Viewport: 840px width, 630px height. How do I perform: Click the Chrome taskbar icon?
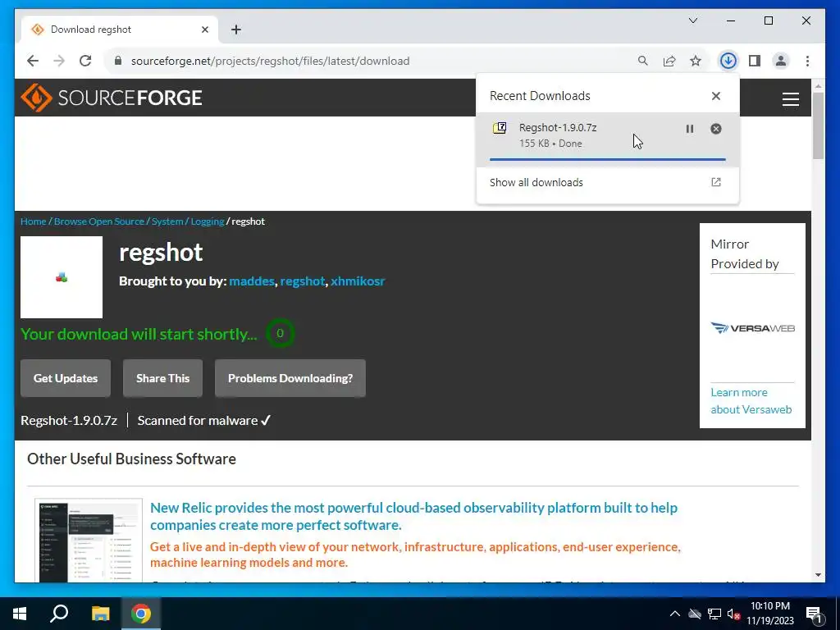pyautogui.click(x=141, y=614)
